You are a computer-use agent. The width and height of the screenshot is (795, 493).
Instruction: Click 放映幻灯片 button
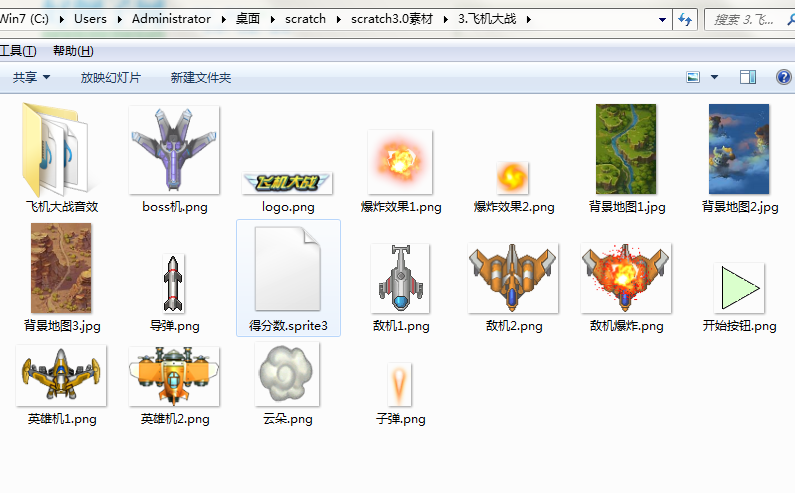[111, 78]
